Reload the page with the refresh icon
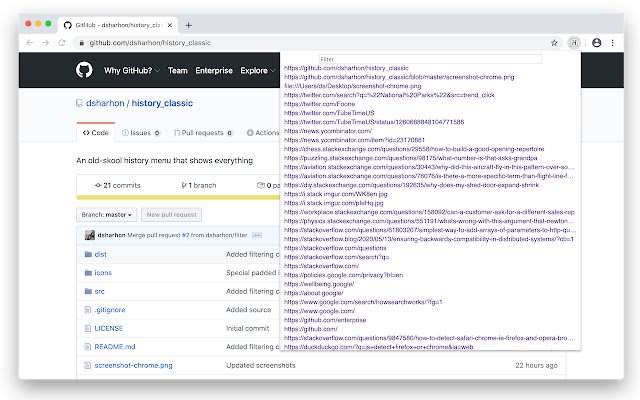 tap(62, 42)
